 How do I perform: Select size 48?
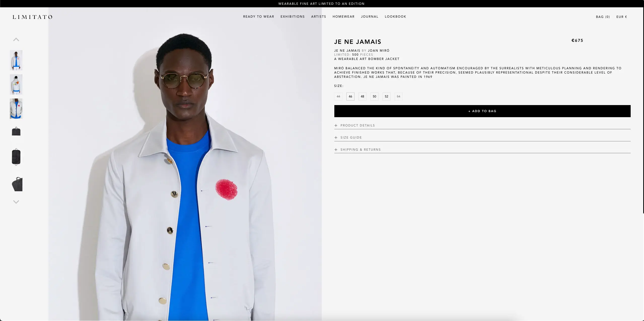[x=362, y=97]
